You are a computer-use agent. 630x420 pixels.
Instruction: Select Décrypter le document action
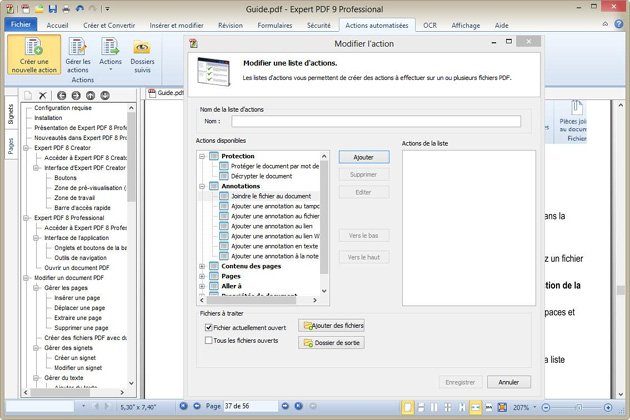[x=262, y=176]
